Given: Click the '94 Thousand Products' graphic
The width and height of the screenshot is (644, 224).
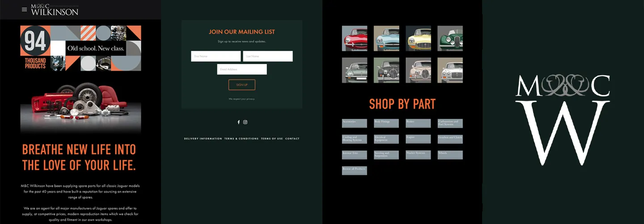Looking at the screenshot, I should pyautogui.click(x=35, y=48).
